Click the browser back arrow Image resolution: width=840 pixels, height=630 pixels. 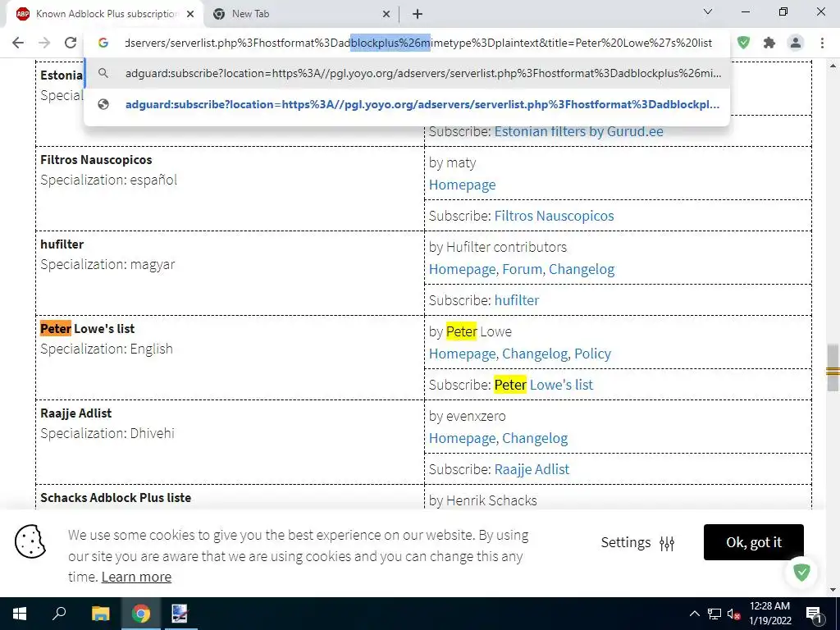(18, 43)
